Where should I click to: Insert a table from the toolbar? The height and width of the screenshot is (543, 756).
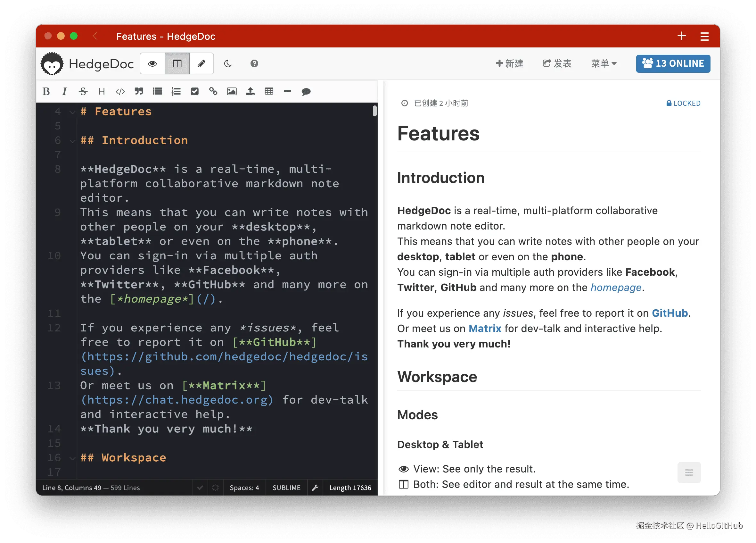[x=269, y=91]
